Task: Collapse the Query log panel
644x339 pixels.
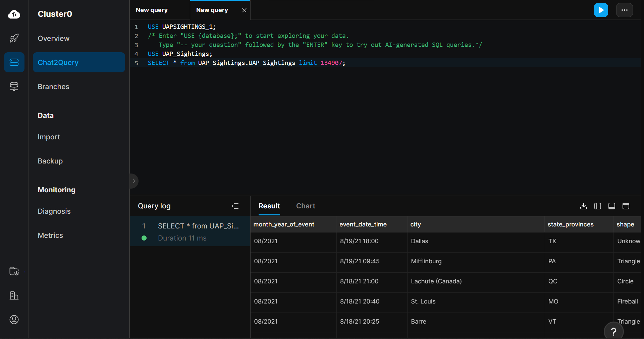Action: tap(235, 206)
